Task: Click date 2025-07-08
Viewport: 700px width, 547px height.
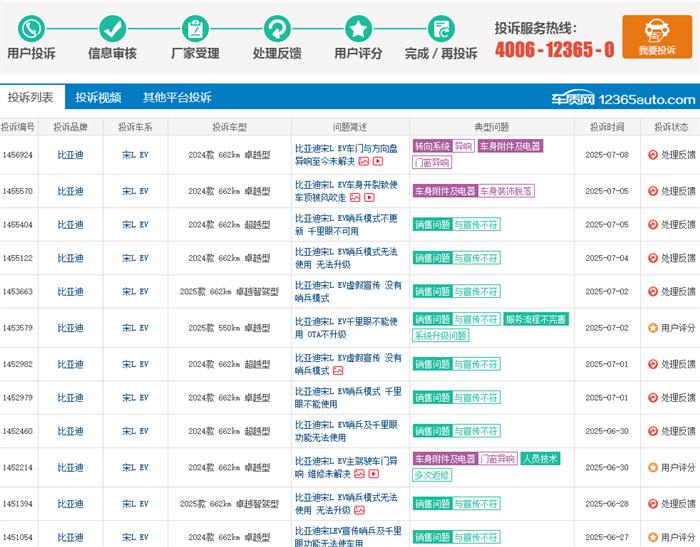Action: 607,155
